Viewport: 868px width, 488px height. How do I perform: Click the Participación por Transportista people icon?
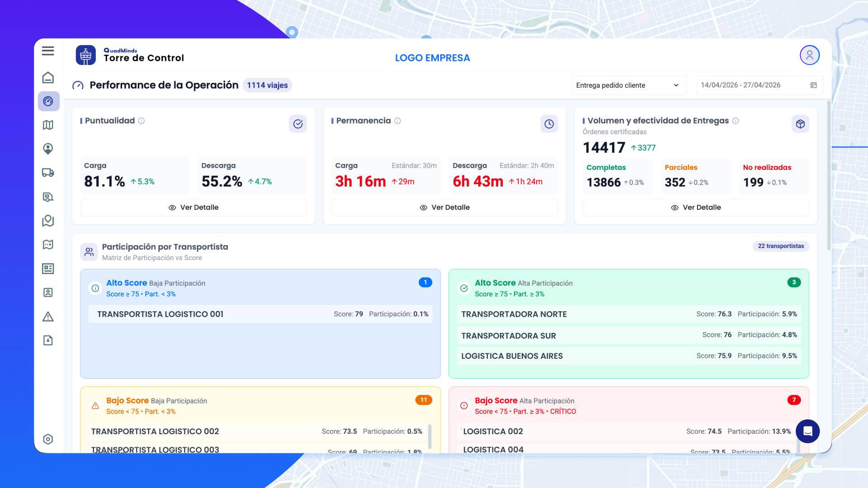click(89, 252)
